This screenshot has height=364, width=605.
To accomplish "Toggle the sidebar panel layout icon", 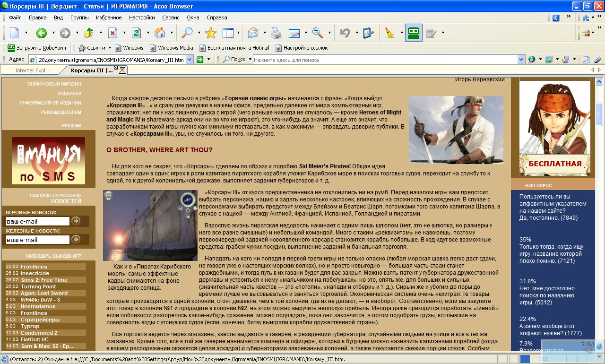I will click(228, 33).
